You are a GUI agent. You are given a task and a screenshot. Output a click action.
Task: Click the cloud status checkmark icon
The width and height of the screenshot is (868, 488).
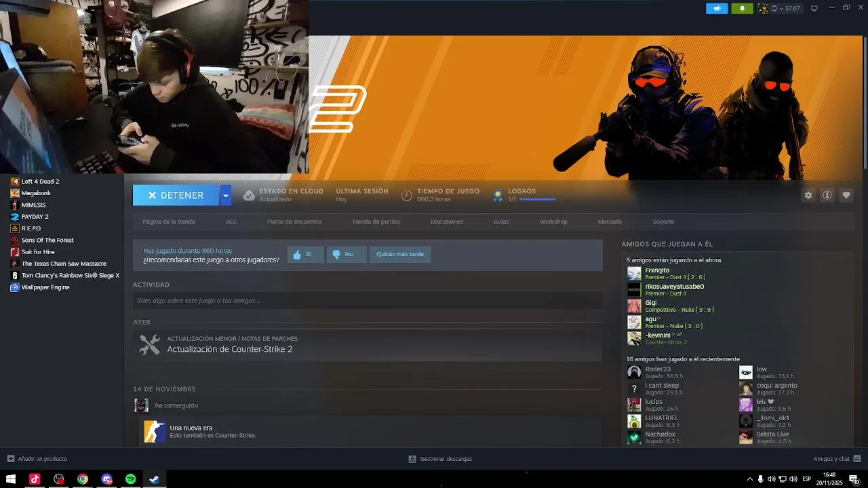[249, 195]
